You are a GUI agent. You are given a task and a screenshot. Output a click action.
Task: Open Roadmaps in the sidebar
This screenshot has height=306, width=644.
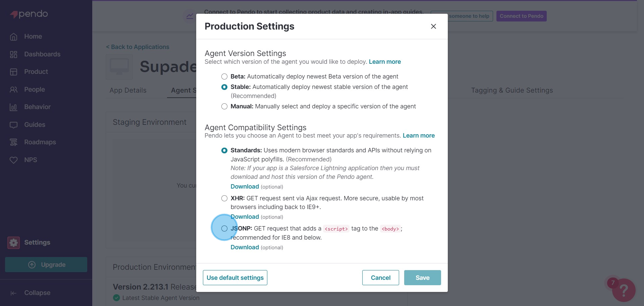[x=40, y=142]
